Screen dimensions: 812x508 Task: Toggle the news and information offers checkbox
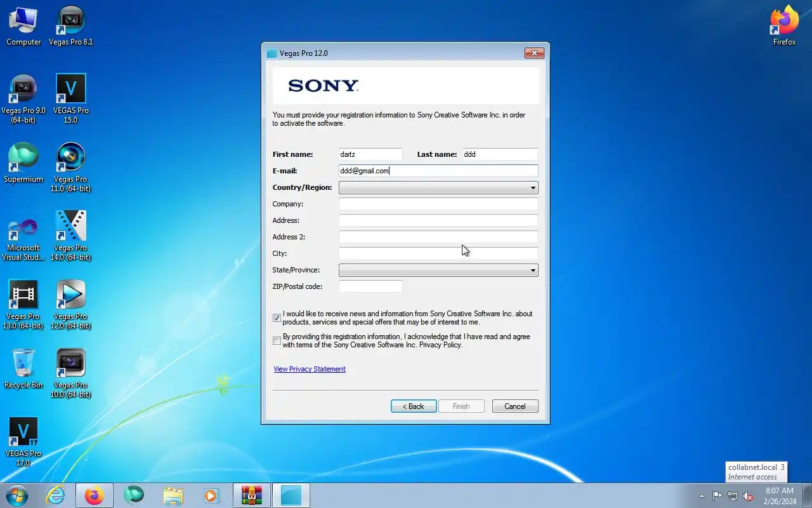click(x=277, y=317)
